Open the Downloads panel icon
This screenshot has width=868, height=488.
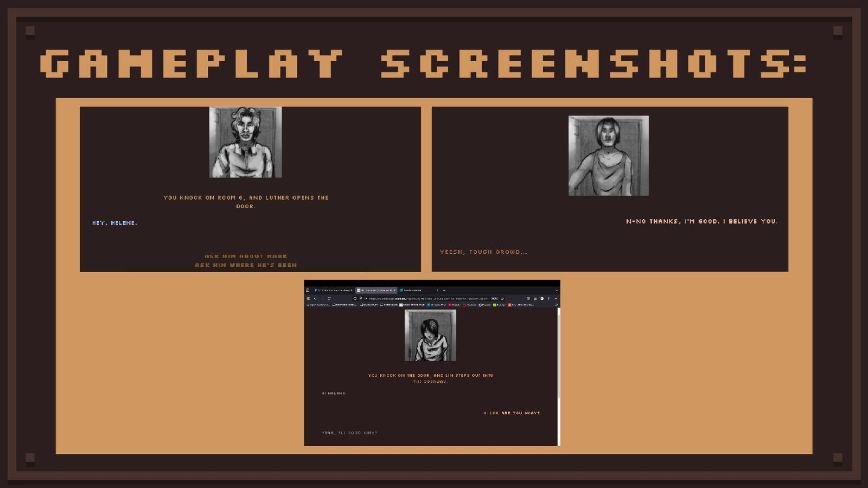point(535,298)
